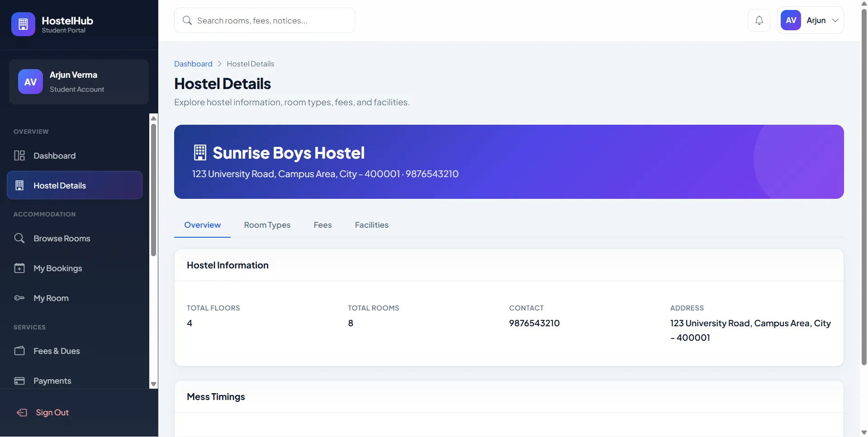Expand the Arjun user menu chevron
The height and width of the screenshot is (437, 868).
coord(835,20)
